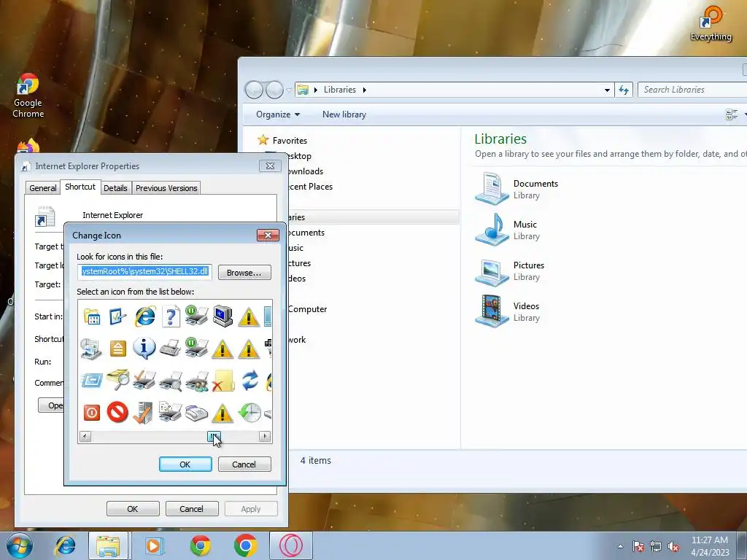Choose the red prohibited sign icon
The height and width of the screenshot is (560, 747).
117,413
